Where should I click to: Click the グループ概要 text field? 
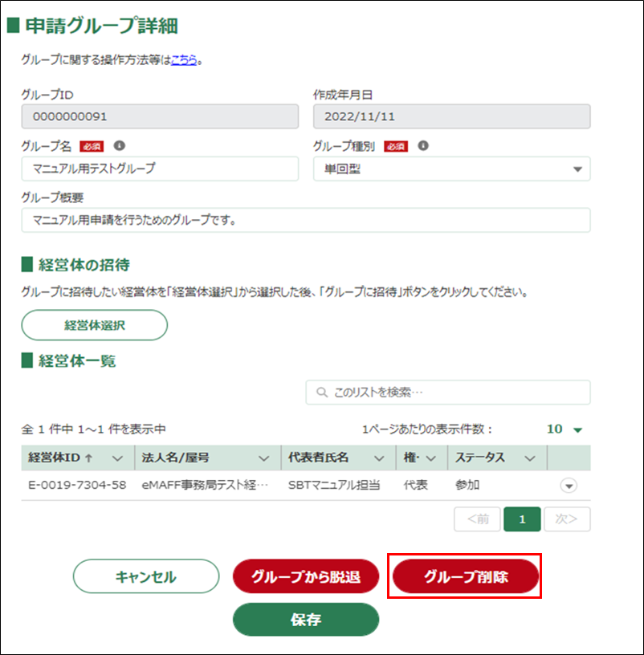[305, 220]
